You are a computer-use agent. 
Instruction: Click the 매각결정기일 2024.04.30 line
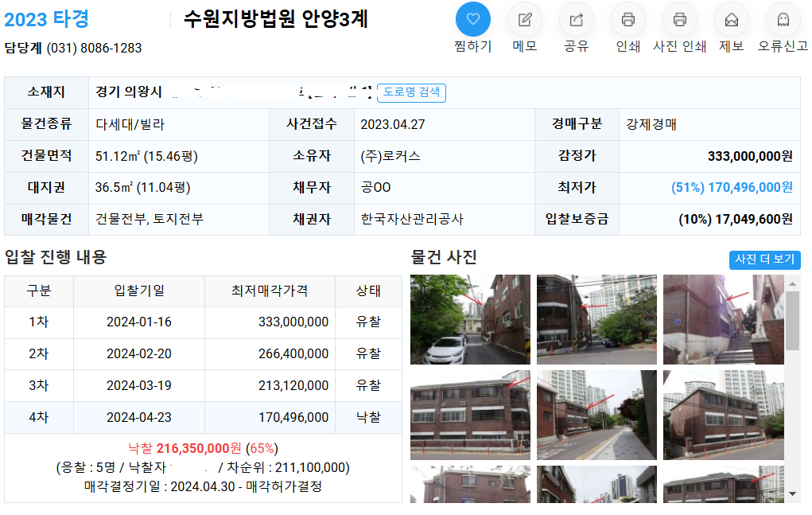click(x=203, y=486)
